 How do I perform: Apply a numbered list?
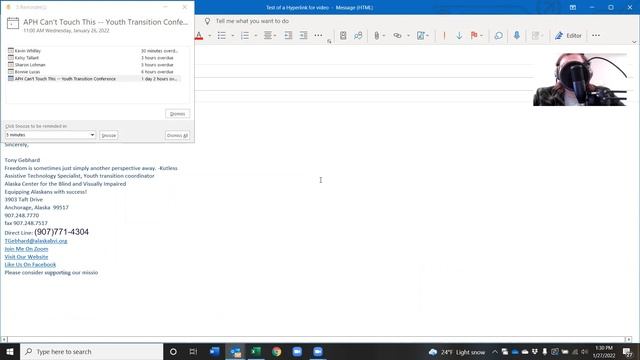click(245, 36)
